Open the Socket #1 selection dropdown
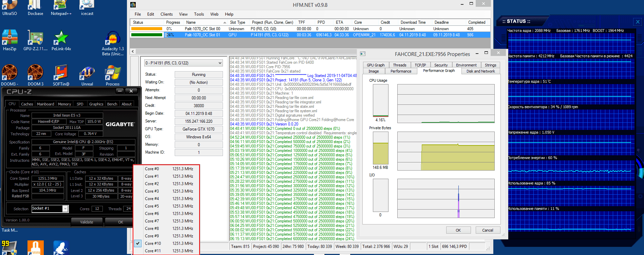The image size is (644, 255). coord(65,209)
